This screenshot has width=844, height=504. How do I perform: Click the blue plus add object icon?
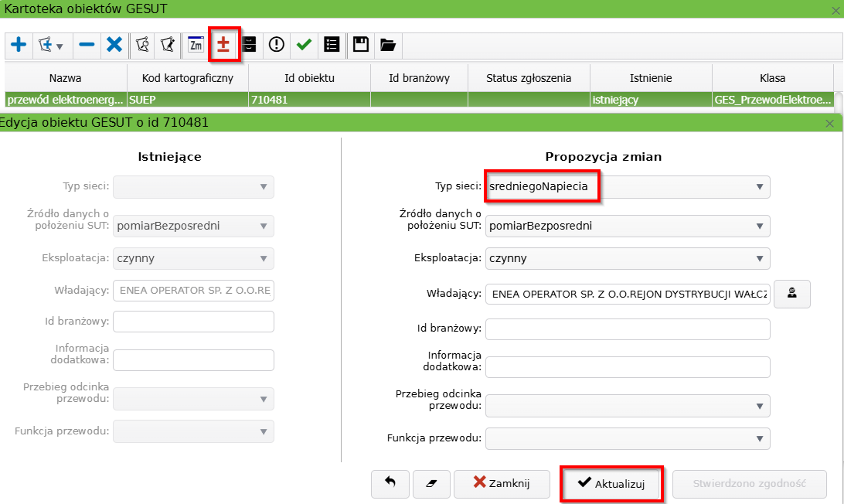19,45
